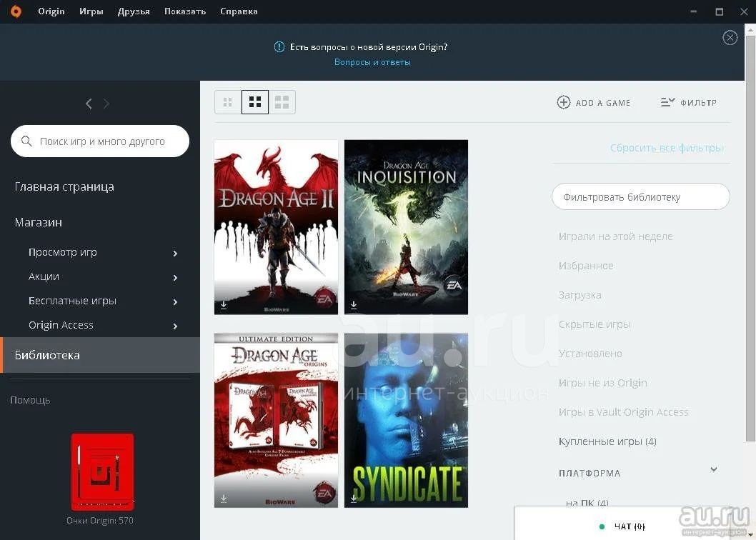Image resolution: width=756 pixels, height=540 pixels.
Task: Toggle the ФИЛЬТР panel
Action: (689, 103)
